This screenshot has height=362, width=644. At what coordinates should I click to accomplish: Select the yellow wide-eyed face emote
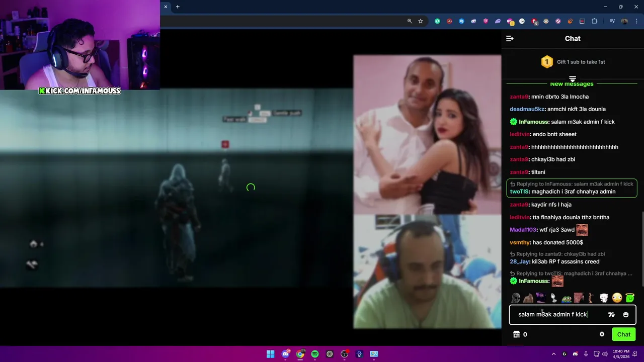[617, 298]
